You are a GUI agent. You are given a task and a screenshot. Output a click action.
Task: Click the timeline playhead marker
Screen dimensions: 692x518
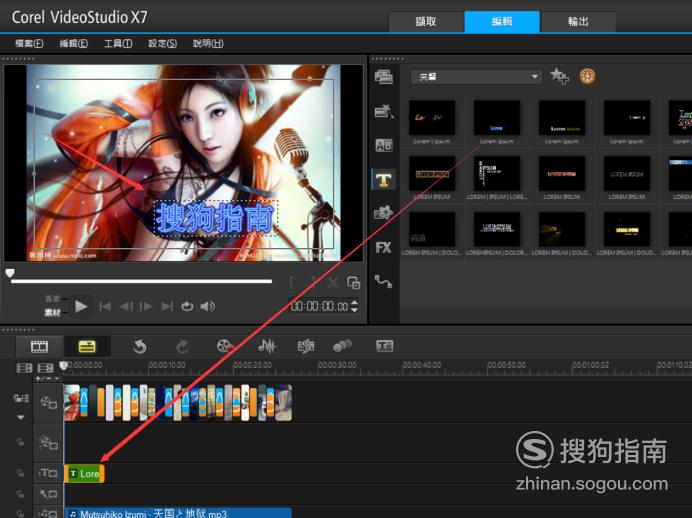point(64,366)
